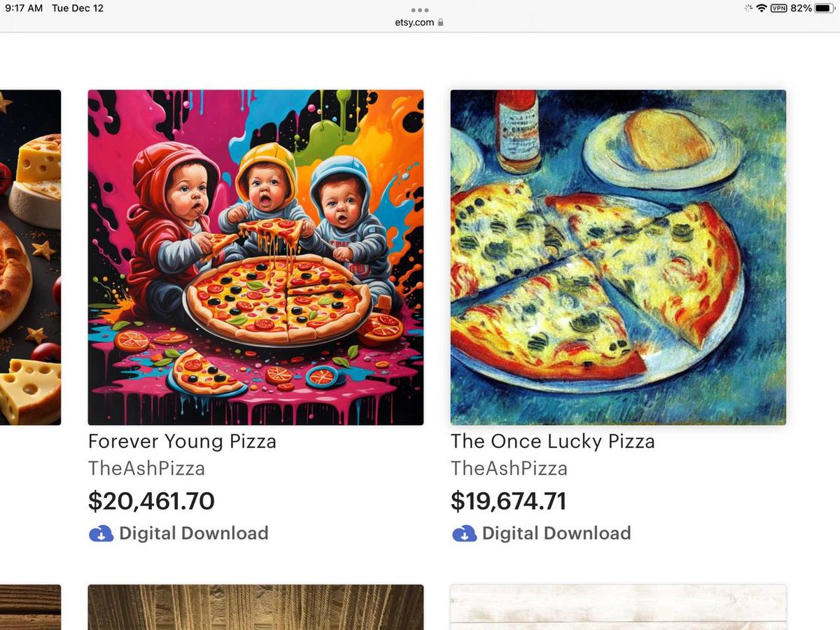Click the lock icon beside etsy.com
This screenshot has width=840, height=630.
click(x=440, y=22)
